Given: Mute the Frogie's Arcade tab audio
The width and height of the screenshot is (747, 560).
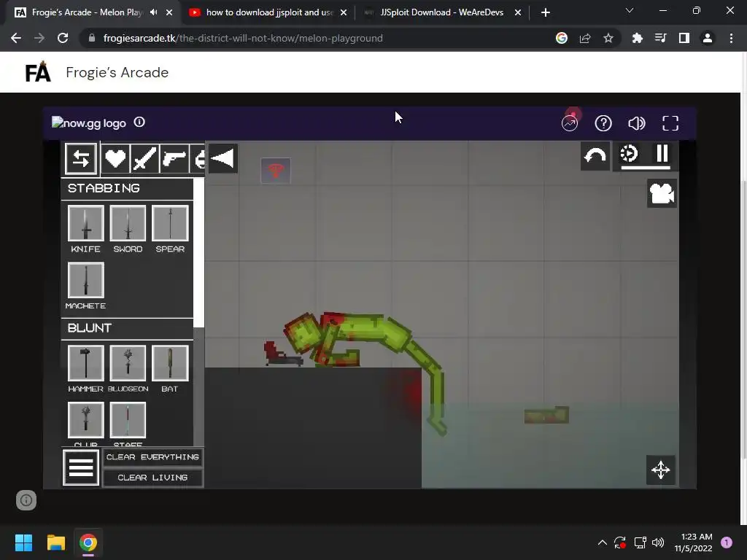Looking at the screenshot, I should click(153, 12).
